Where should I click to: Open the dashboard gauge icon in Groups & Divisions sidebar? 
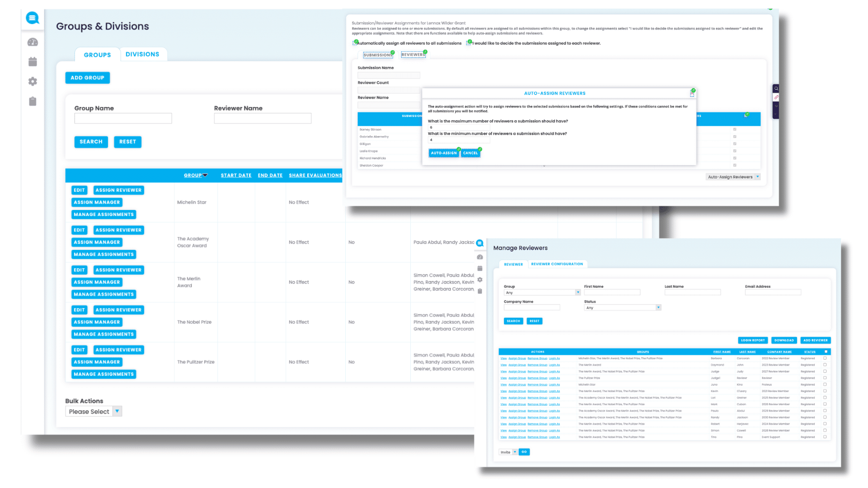click(x=33, y=42)
